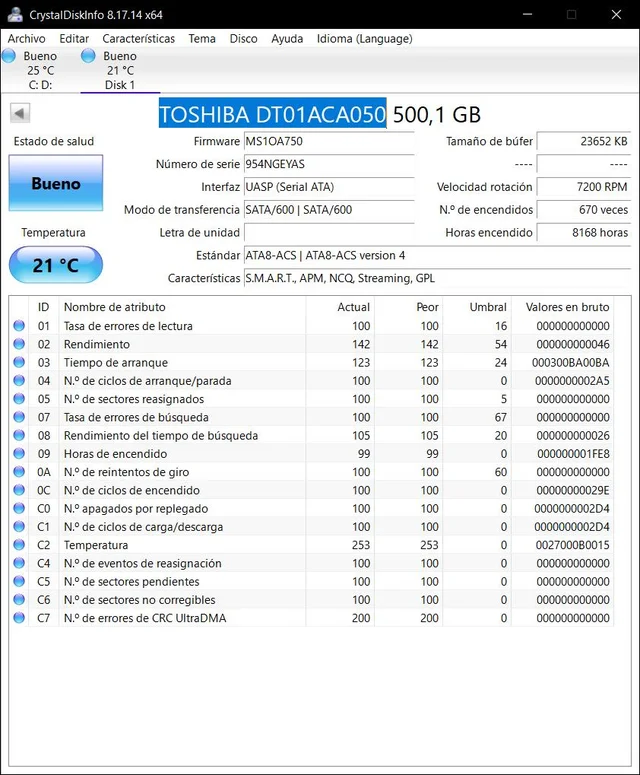640x775 pixels.
Task: Click raw value 000300BA00BA
Action: coord(570,363)
